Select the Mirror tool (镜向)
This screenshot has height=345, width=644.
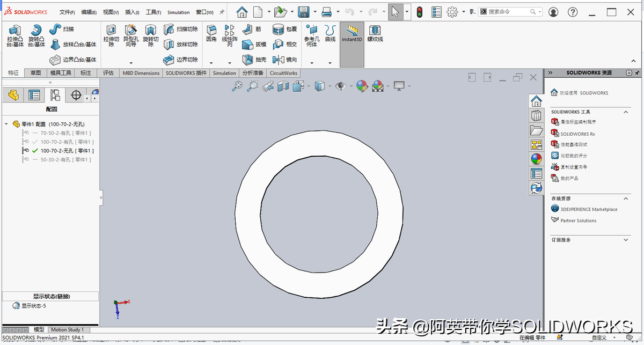coord(285,60)
